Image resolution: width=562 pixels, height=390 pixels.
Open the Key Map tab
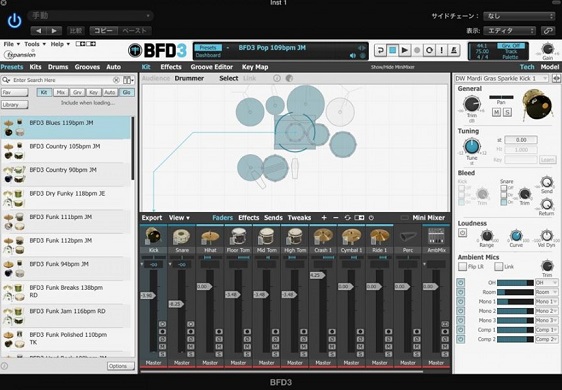click(255, 67)
